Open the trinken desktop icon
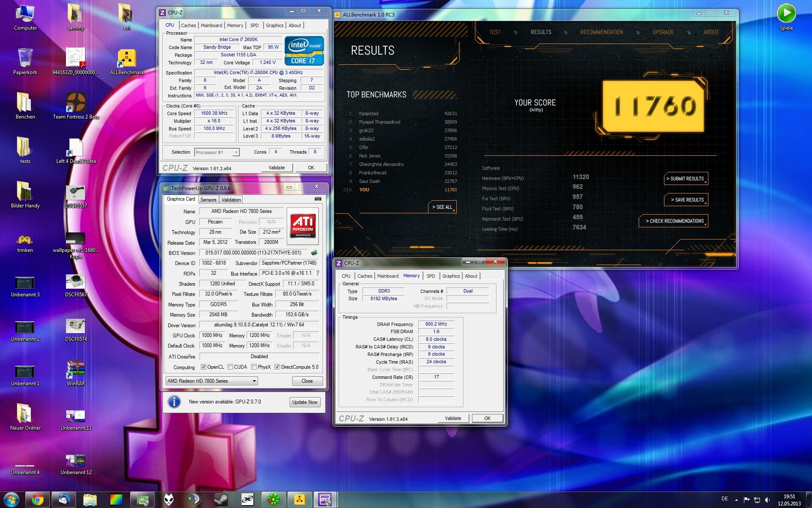The image size is (812, 508). [x=25, y=242]
